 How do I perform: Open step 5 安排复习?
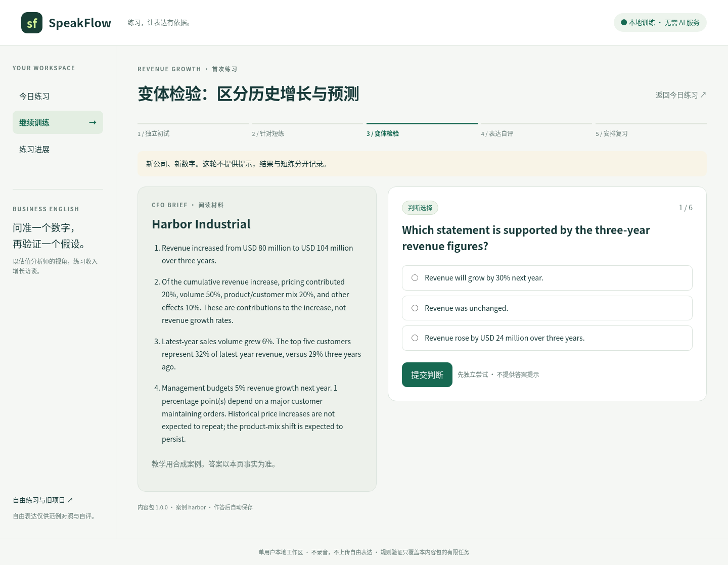(651, 130)
